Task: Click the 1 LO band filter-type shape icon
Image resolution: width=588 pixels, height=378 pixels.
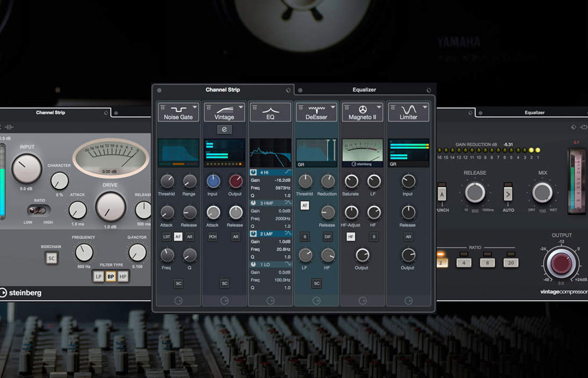Action: point(288,264)
